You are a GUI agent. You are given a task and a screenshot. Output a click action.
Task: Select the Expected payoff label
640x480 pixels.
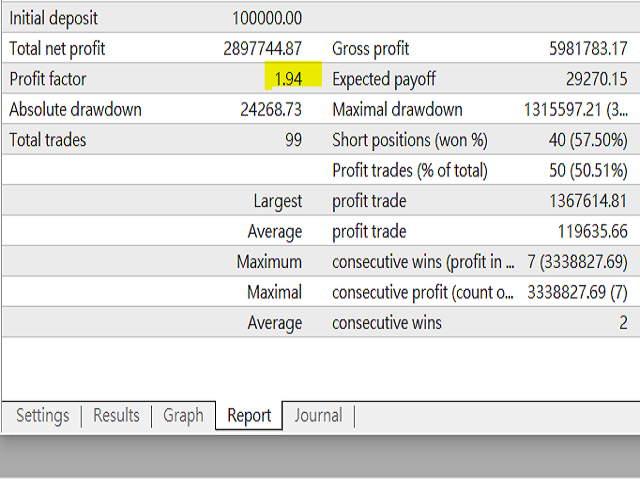pos(384,79)
